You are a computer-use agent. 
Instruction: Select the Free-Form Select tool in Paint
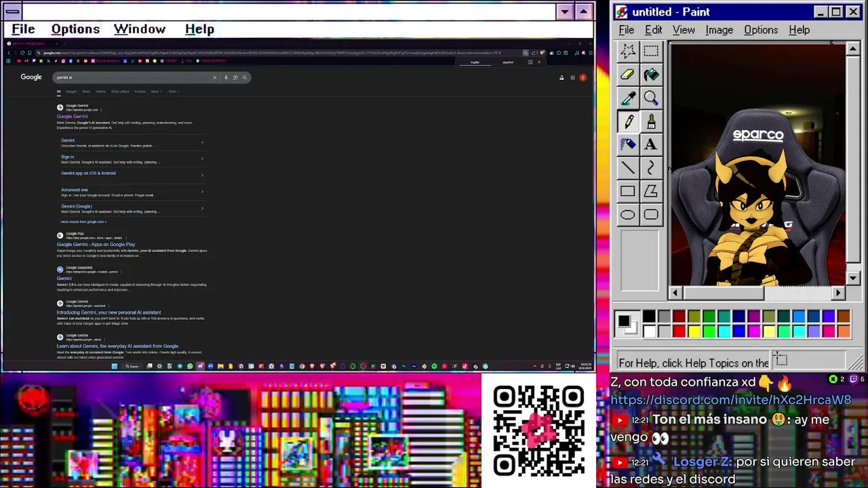628,51
